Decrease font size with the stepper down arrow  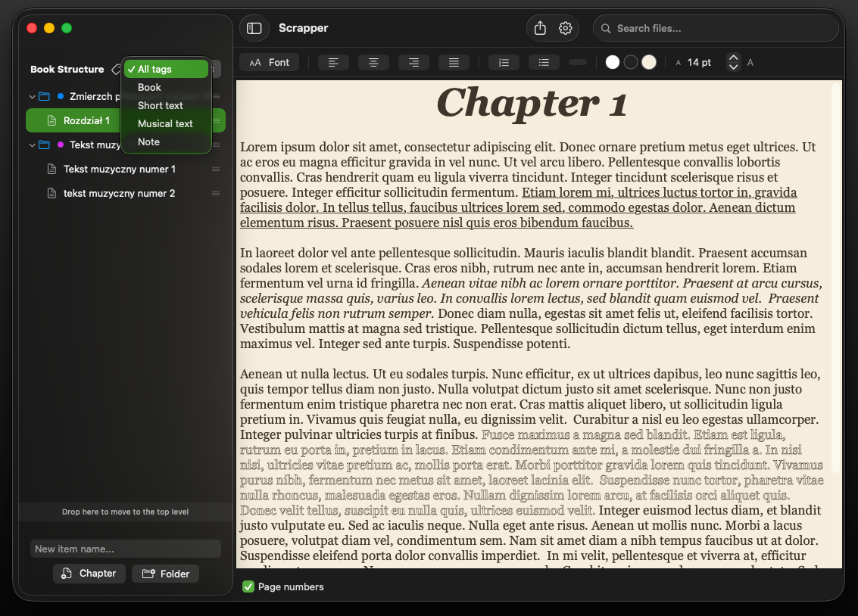[733, 67]
